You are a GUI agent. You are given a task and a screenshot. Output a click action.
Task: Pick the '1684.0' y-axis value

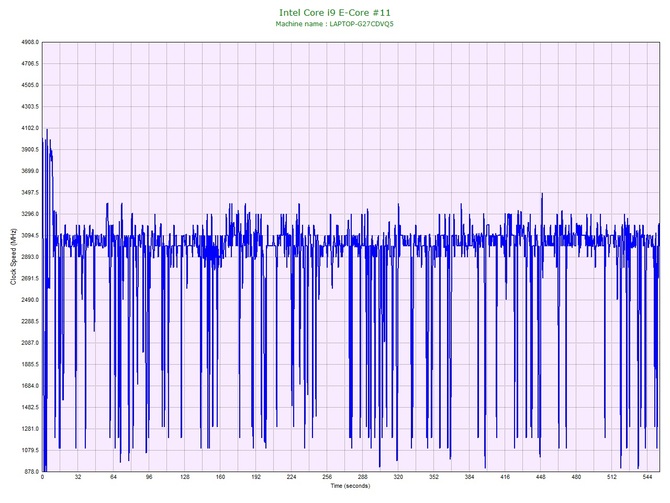(30, 386)
